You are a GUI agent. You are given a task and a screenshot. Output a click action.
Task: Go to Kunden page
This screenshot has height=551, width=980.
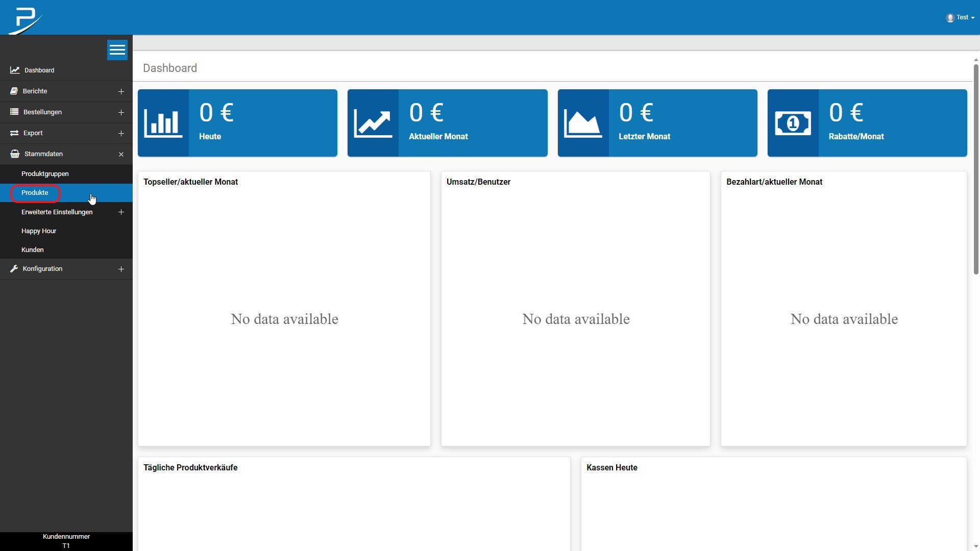pos(33,250)
